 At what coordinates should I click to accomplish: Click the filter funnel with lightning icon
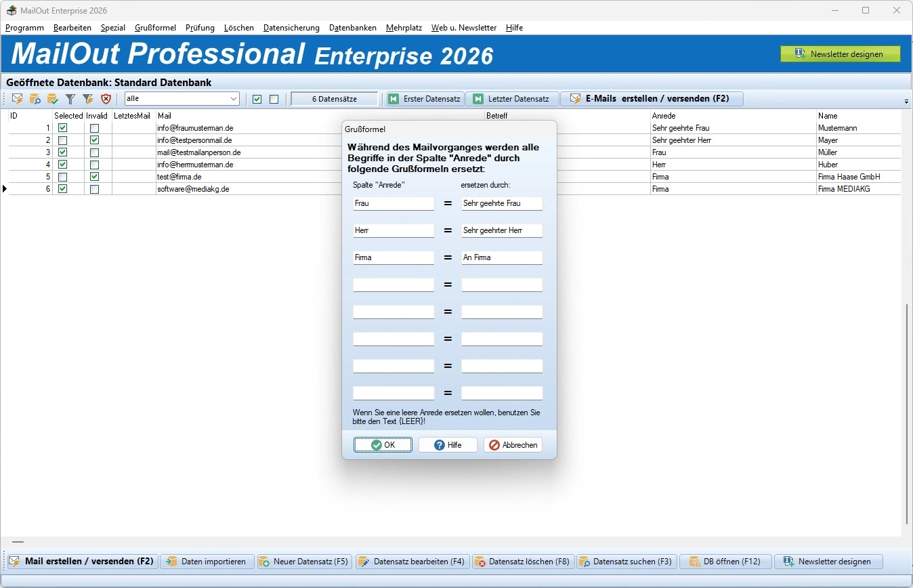click(88, 99)
